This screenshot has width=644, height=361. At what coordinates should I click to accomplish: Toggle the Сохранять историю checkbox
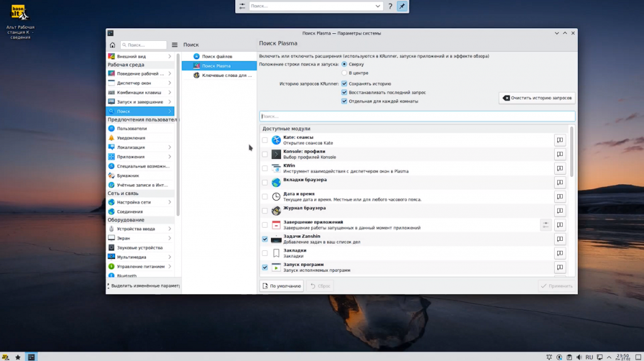point(344,84)
